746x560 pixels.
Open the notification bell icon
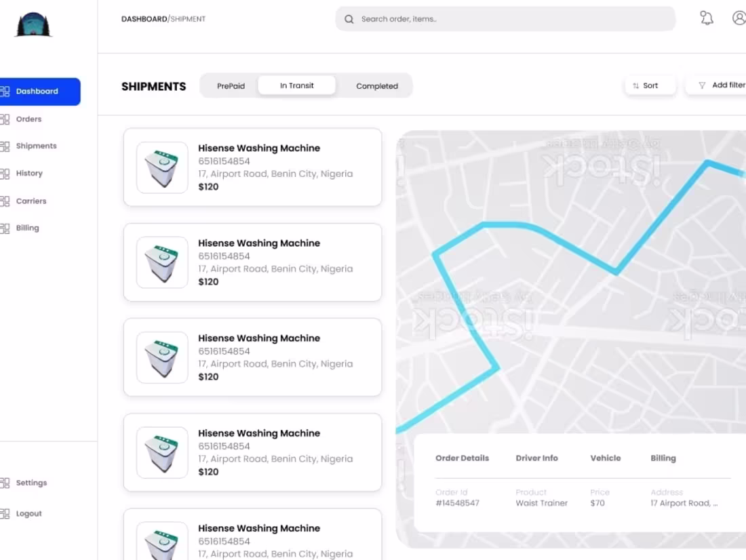(x=706, y=18)
